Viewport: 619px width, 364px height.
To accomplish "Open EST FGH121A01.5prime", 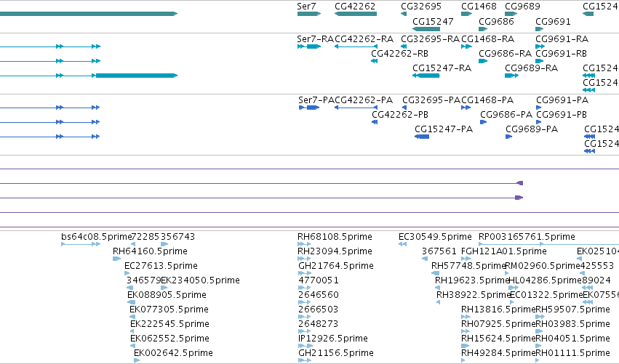I will (x=504, y=251).
